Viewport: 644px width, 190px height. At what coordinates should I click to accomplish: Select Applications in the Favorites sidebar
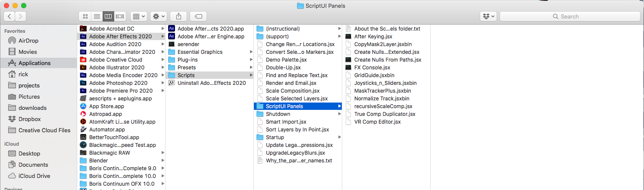click(x=34, y=63)
